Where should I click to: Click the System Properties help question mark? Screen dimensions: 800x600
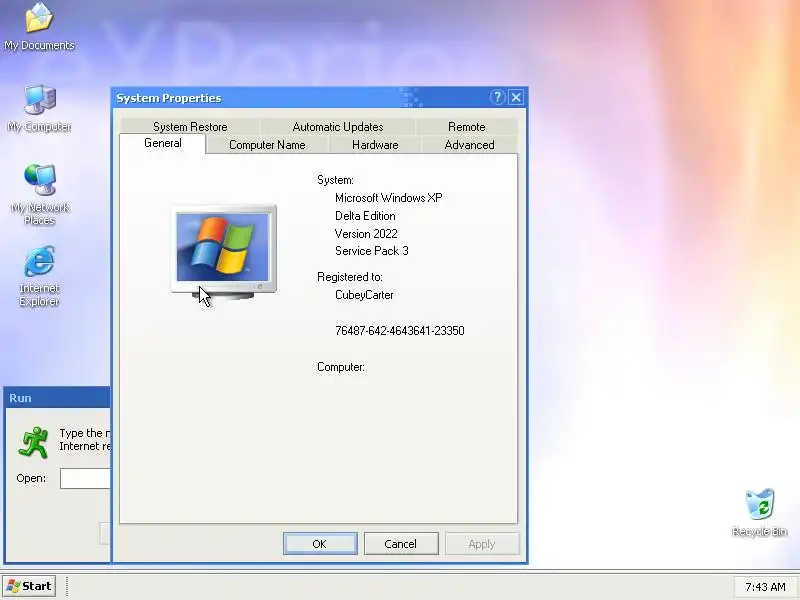[497, 97]
